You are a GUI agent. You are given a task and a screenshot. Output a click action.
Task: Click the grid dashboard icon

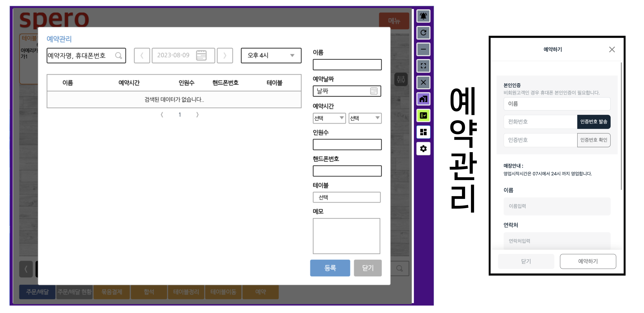coord(423,132)
